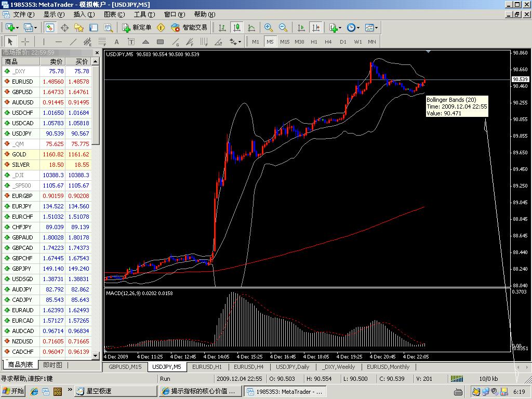Switch to bar chart mode
The height and width of the screenshot is (399, 532).
coord(222,28)
